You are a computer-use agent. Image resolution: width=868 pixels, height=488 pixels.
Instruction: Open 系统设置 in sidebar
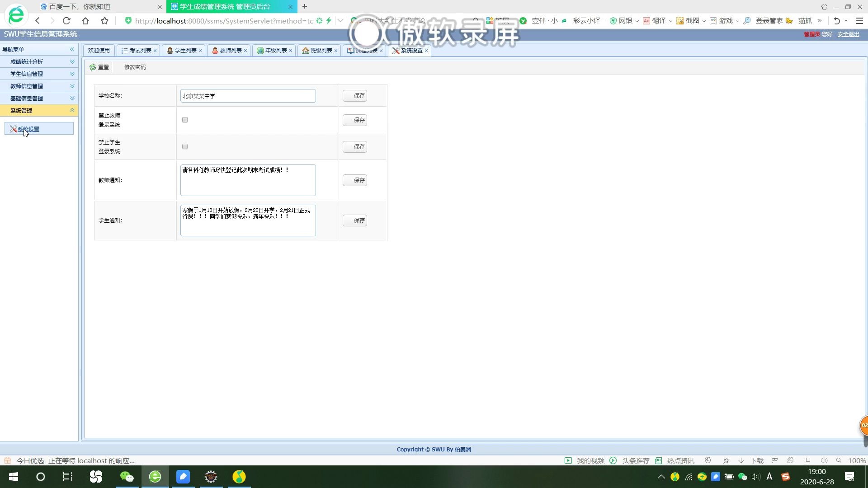point(39,129)
